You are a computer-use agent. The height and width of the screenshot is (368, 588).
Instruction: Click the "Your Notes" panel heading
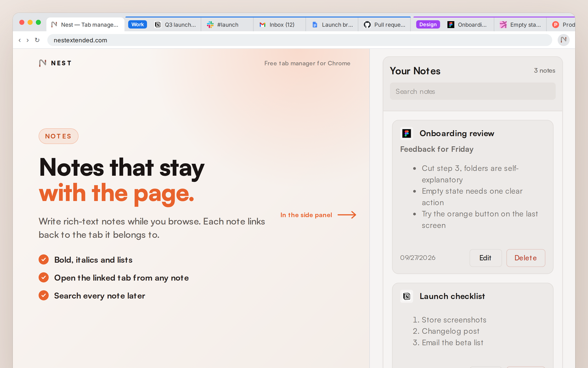coord(415,71)
